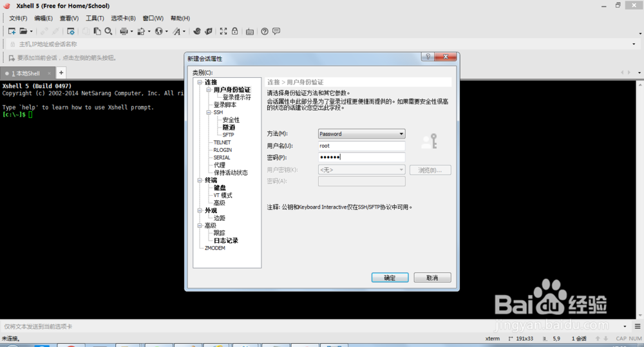
Task: Select 日志记录 in the category tree
Action: point(225,241)
